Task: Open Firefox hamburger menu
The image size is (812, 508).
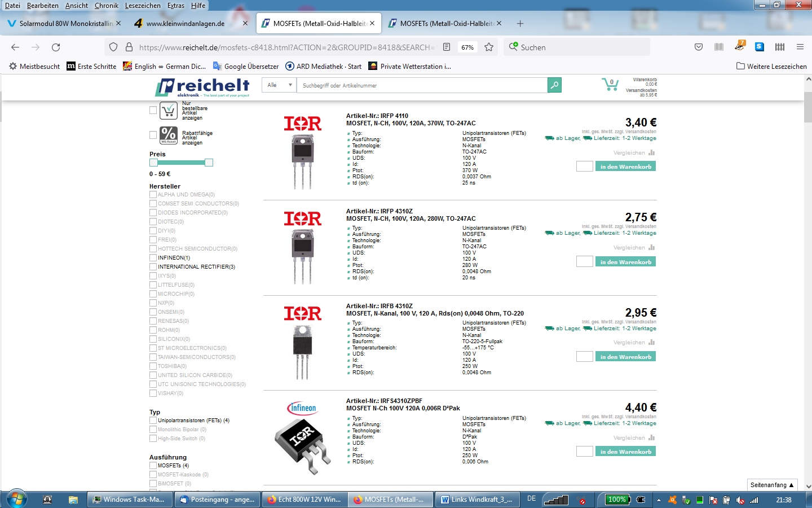Action: coord(800,47)
